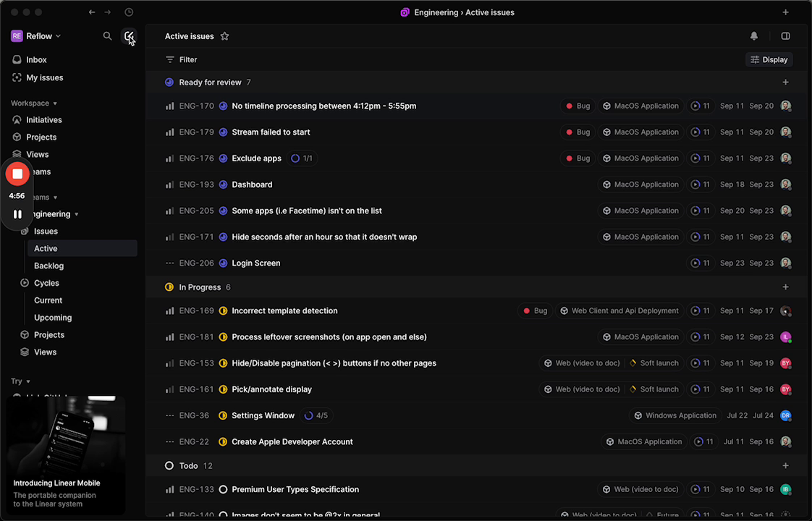812x521 pixels.
Task: Add an issue to the Ready for review group
Action: click(785, 82)
